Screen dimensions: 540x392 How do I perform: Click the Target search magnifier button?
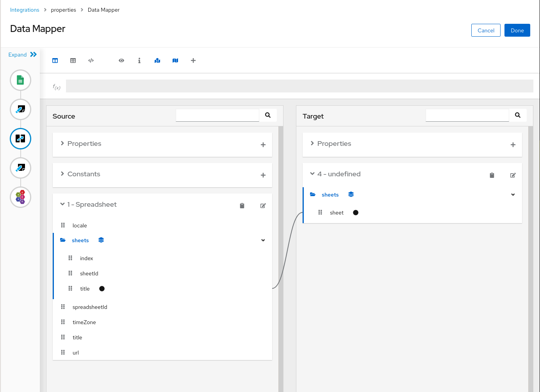518,115
